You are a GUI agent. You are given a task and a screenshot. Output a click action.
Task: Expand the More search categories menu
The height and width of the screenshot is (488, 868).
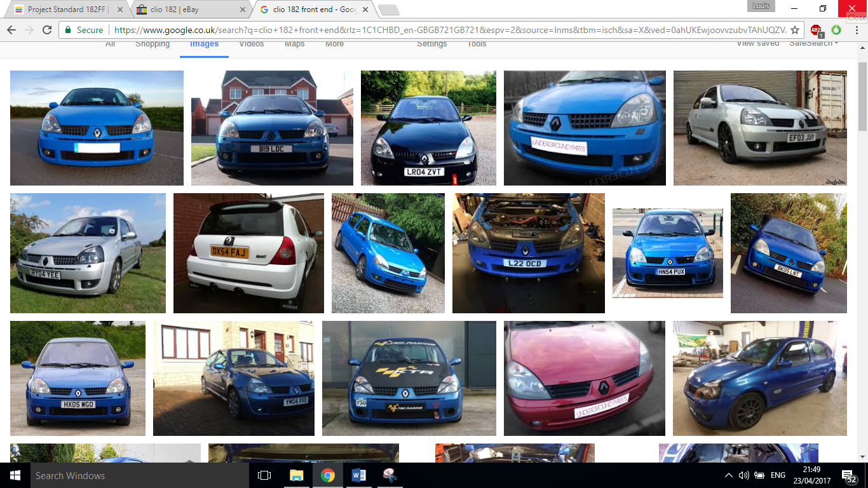click(x=334, y=44)
